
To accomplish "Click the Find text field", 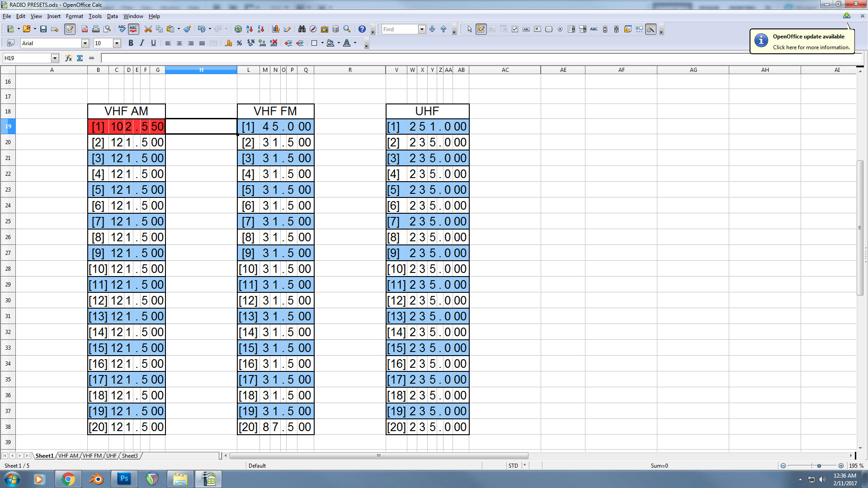I will pos(400,29).
